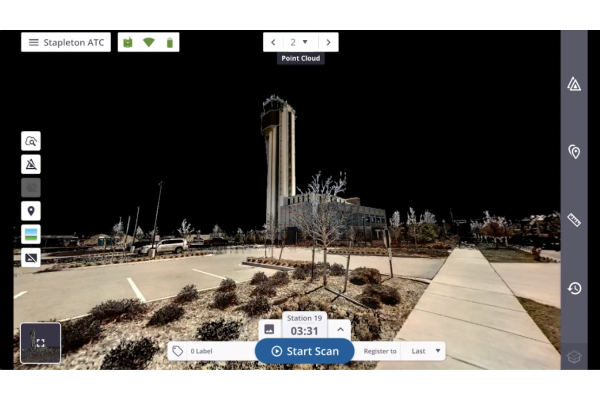Click the green Wi-Fi signal icon
This screenshot has height=400, width=600.
coord(148,42)
